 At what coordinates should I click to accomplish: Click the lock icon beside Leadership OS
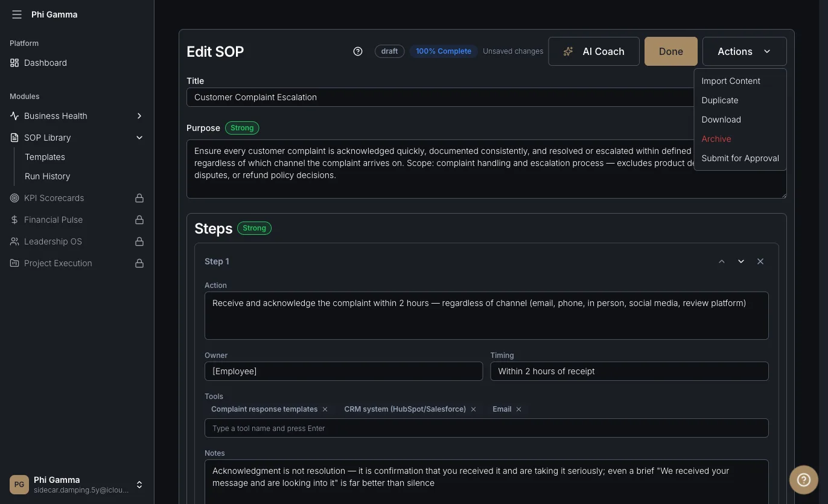tap(139, 241)
